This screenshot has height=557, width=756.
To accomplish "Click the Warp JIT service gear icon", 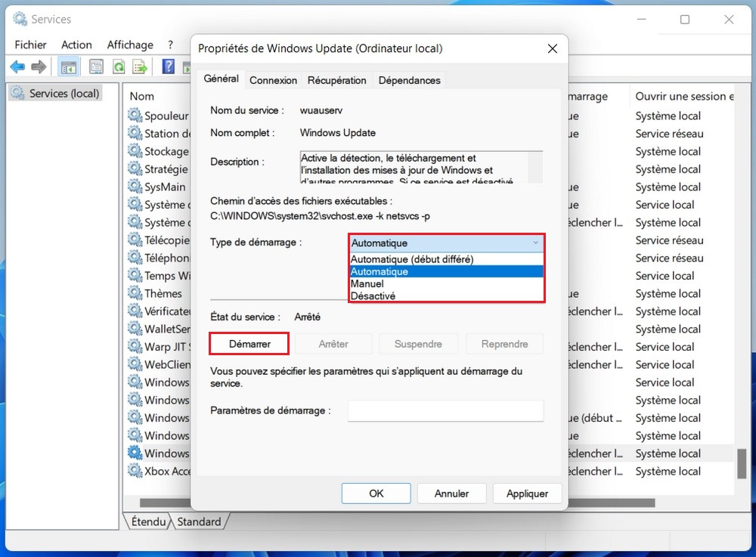I will [135, 346].
